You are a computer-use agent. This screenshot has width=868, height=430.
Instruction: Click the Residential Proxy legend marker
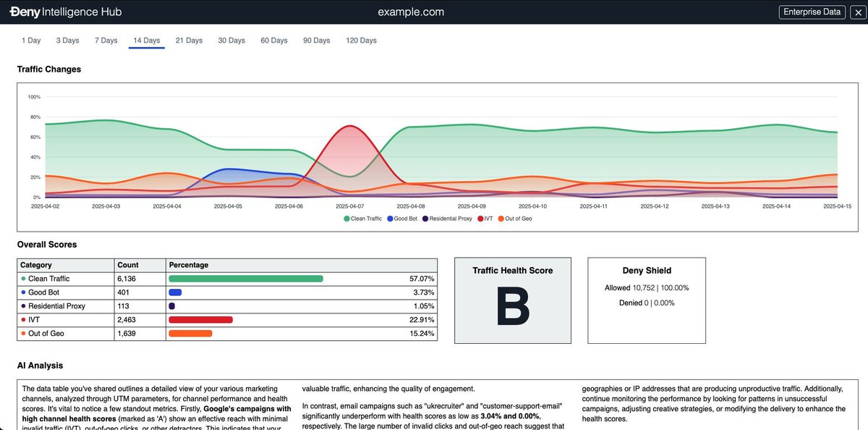pos(425,219)
